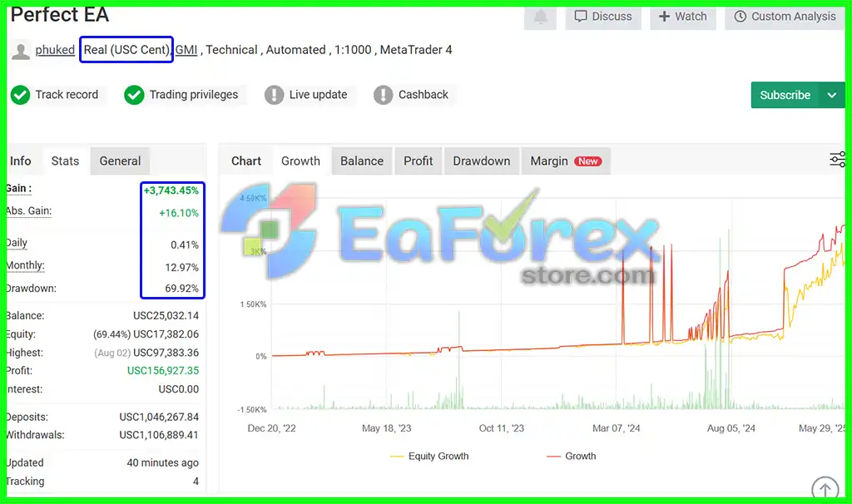Image resolution: width=852 pixels, height=504 pixels.
Task: Click the Mar 07, '24 date on chart axis
Action: (x=617, y=428)
